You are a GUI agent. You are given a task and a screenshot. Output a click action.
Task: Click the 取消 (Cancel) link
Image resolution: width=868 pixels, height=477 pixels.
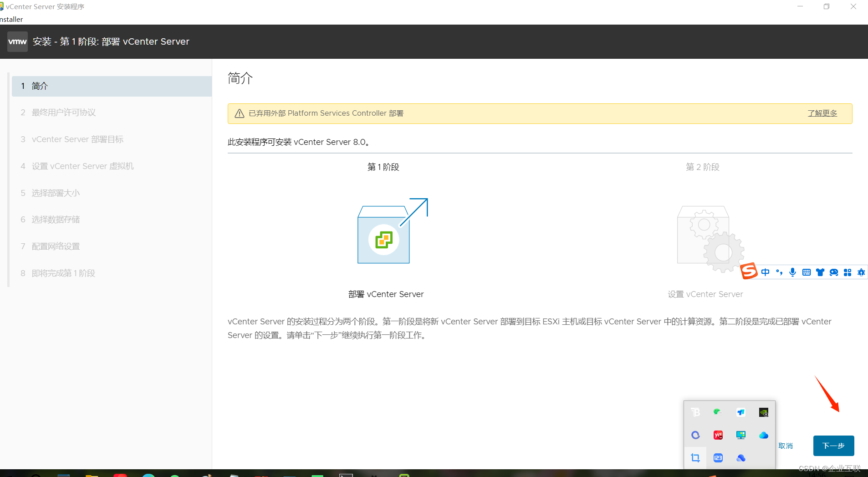[x=786, y=446]
